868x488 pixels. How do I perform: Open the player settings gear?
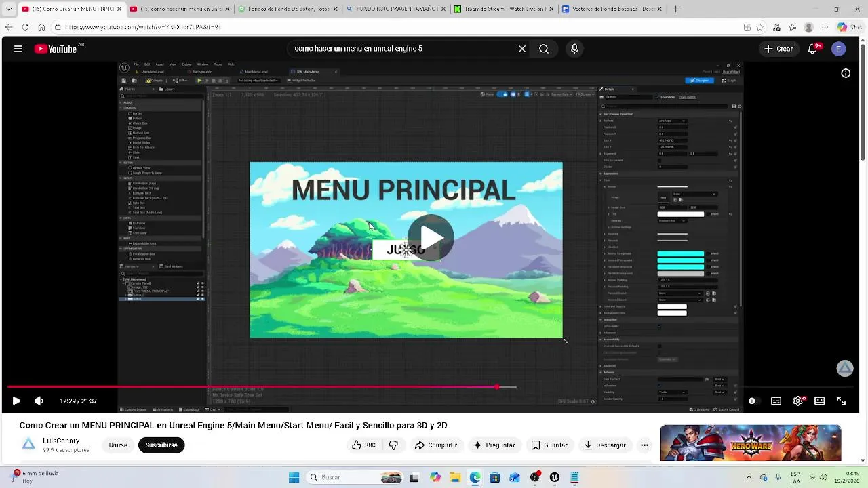click(x=798, y=401)
